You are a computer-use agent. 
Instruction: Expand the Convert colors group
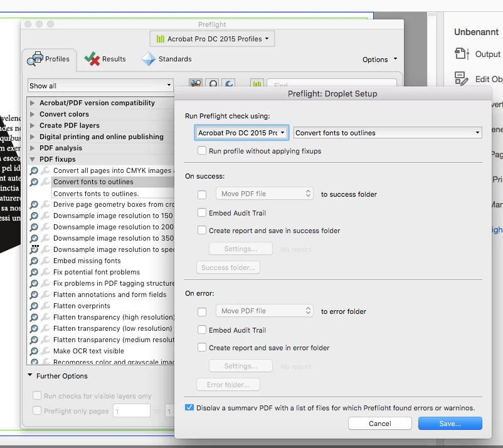click(32, 114)
